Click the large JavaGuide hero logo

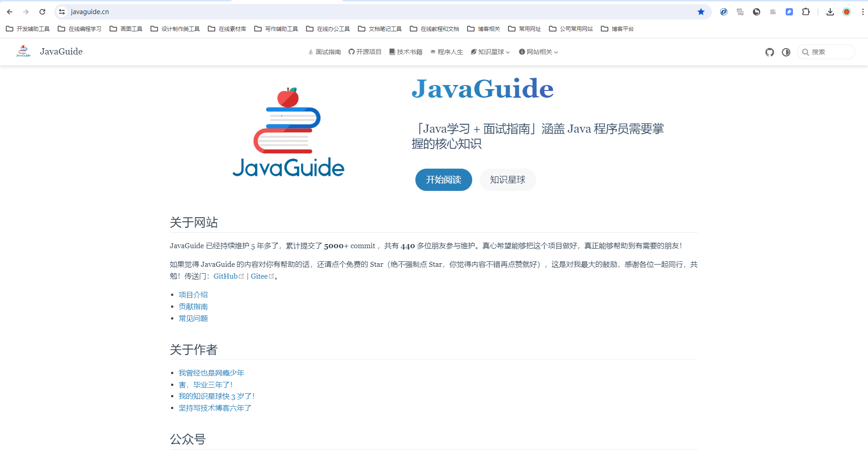click(x=288, y=132)
